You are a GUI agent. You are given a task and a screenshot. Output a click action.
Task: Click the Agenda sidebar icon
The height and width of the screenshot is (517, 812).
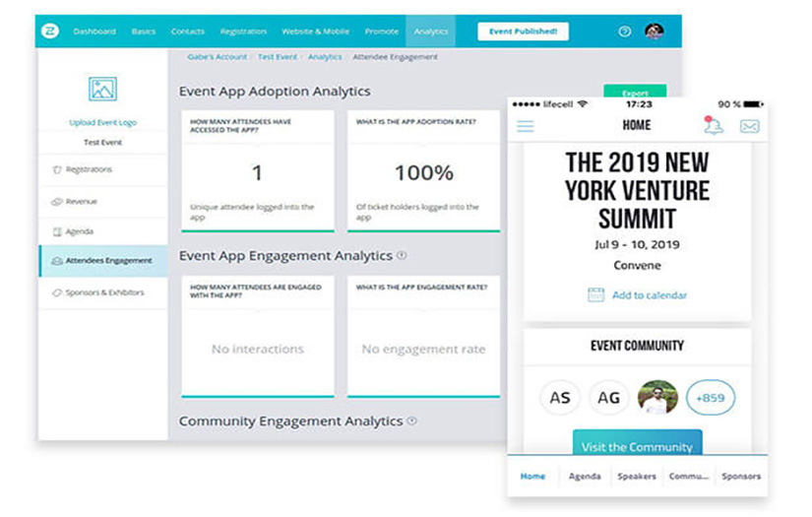pos(57,231)
